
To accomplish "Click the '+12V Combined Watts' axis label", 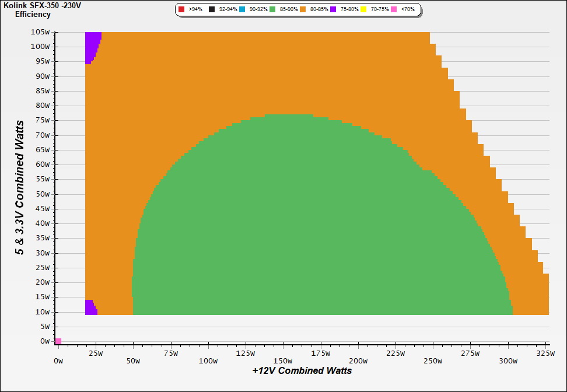I will click(x=302, y=370).
